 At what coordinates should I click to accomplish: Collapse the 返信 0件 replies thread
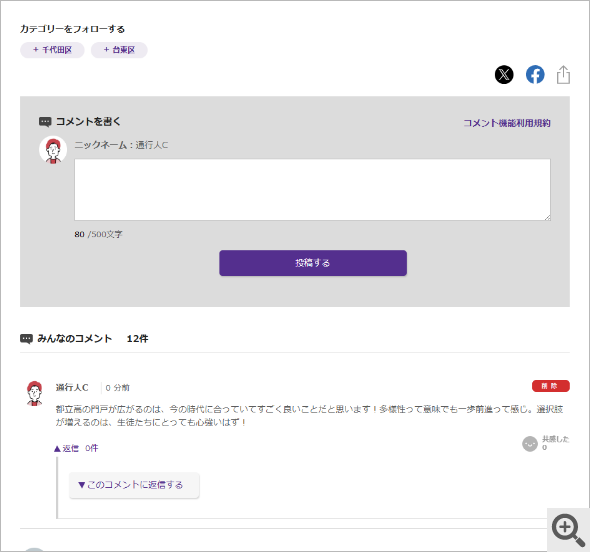[x=76, y=448]
